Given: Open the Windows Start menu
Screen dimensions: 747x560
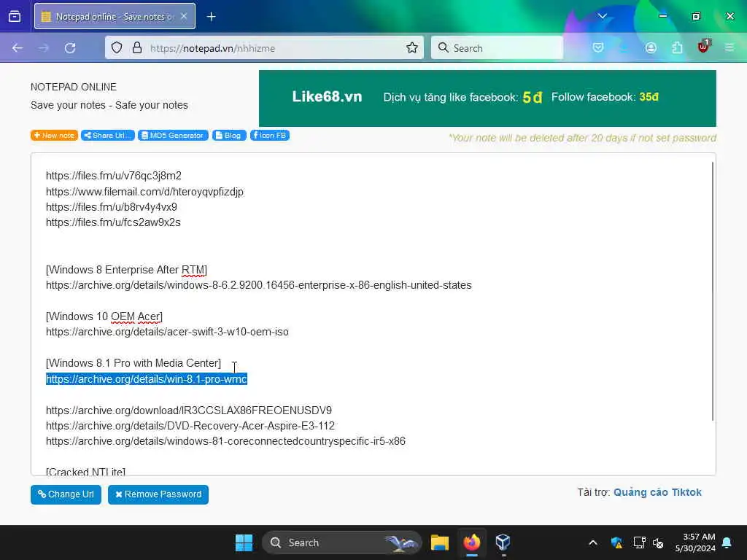Looking at the screenshot, I should pyautogui.click(x=244, y=542).
